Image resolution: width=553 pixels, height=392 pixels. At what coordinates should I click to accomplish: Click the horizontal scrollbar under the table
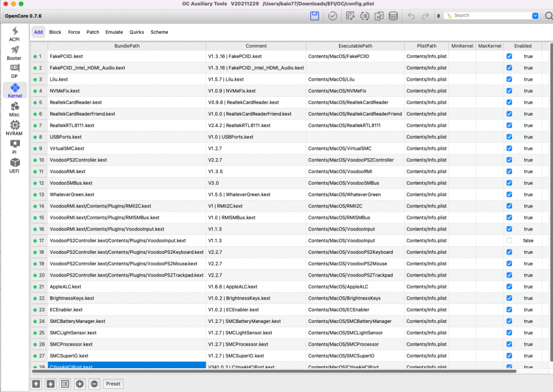pyautogui.click(x=274, y=371)
